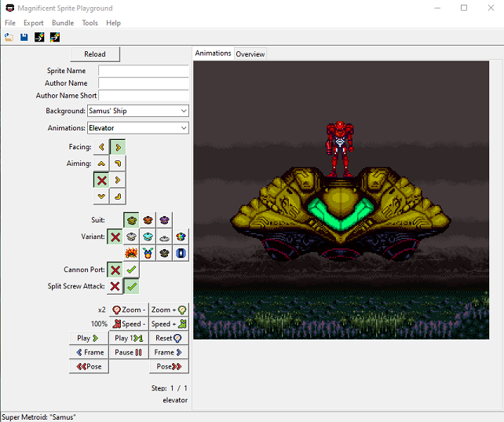
Task: Choose the purple Gravity suit icon
Action: (x=163, y=221)
